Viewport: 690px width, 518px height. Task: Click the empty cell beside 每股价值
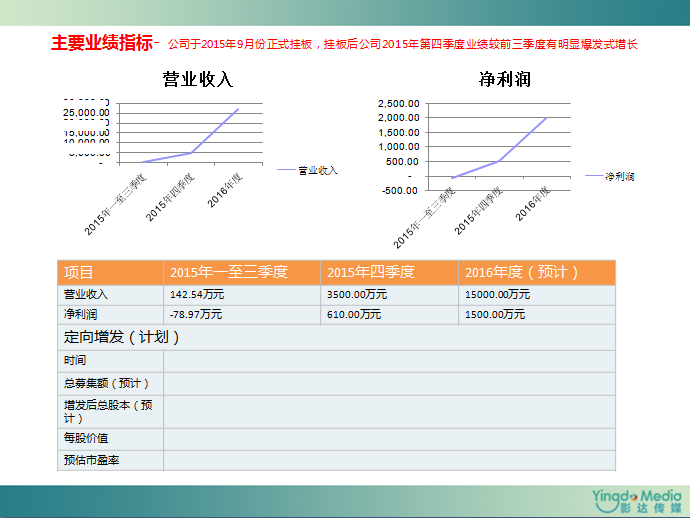coord(389,438)
